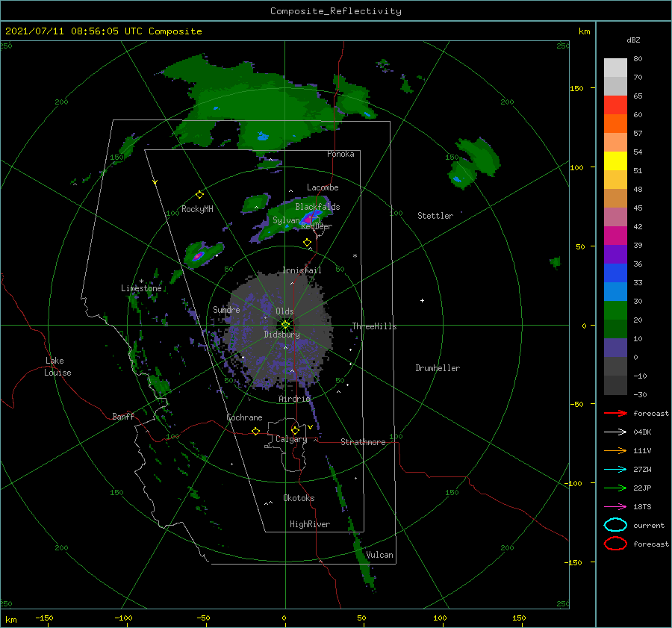The image size is (672, 628).
Task: Click the Airdrie city label
Action: point(294,399)
